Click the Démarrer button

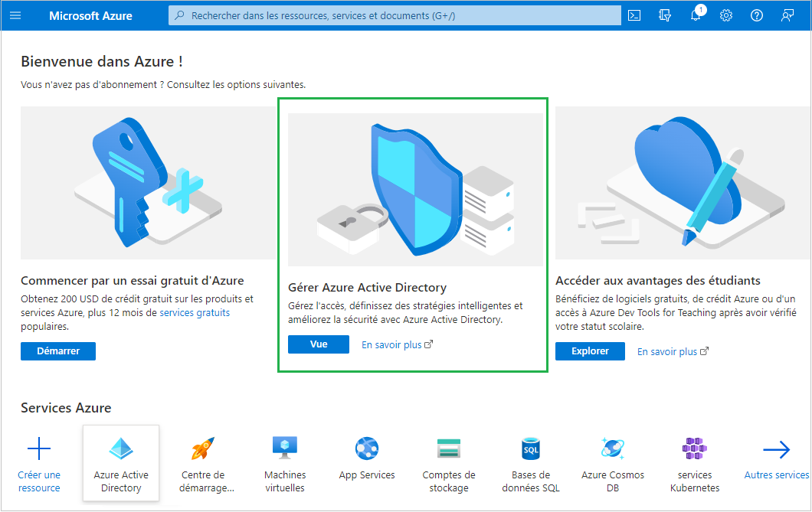[x=58, y=351]
